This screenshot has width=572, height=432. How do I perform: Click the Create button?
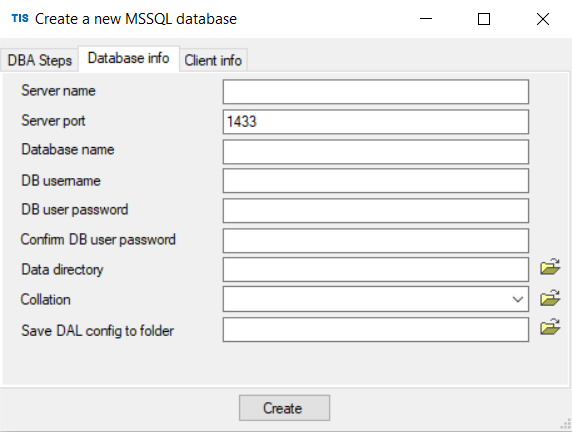pyautogui.click(x=285, y=408)
